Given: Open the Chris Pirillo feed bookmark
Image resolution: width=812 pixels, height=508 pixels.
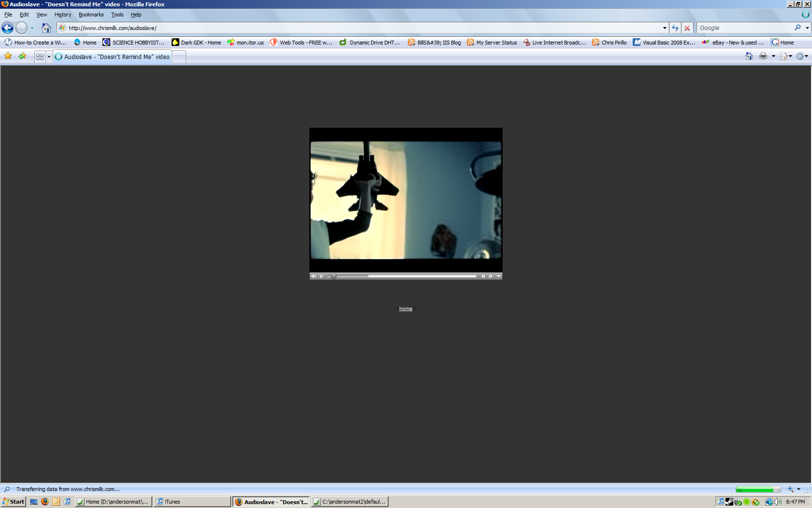Looking at the screenshot, I should point(609,43).
